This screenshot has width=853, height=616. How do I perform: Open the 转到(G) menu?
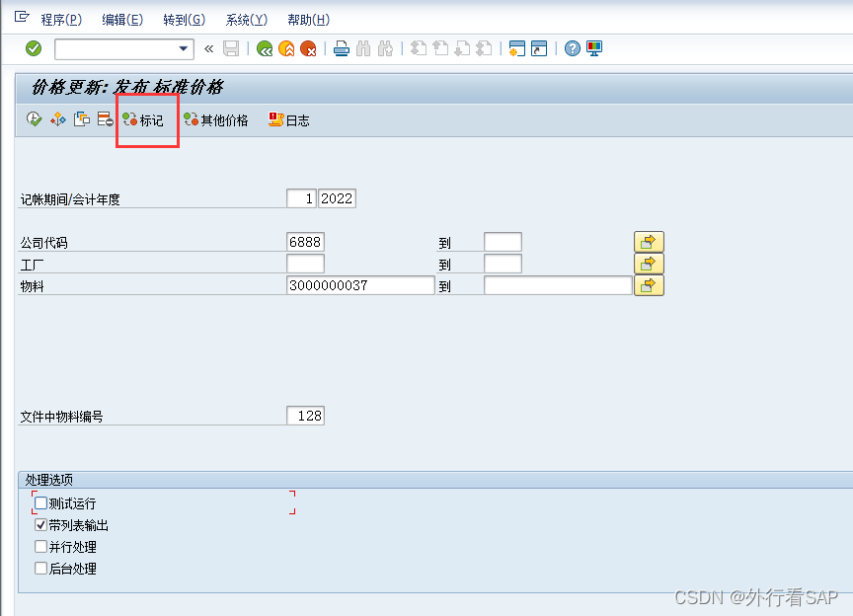click(184, 20)
